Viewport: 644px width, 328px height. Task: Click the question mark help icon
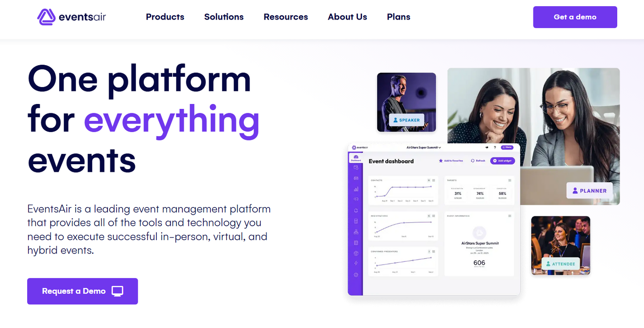tap(495, 147)
